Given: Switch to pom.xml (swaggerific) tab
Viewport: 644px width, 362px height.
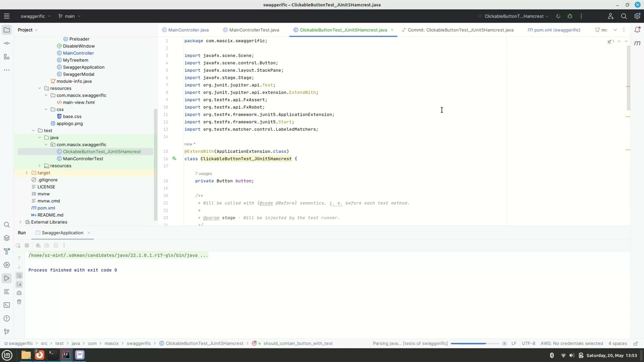Looking at the screenshot, I should pyautogui.click(x=554, y=30).
